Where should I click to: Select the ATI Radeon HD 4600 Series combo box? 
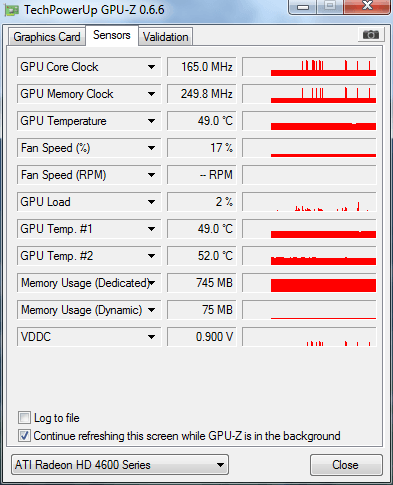[x=120, y=464]
